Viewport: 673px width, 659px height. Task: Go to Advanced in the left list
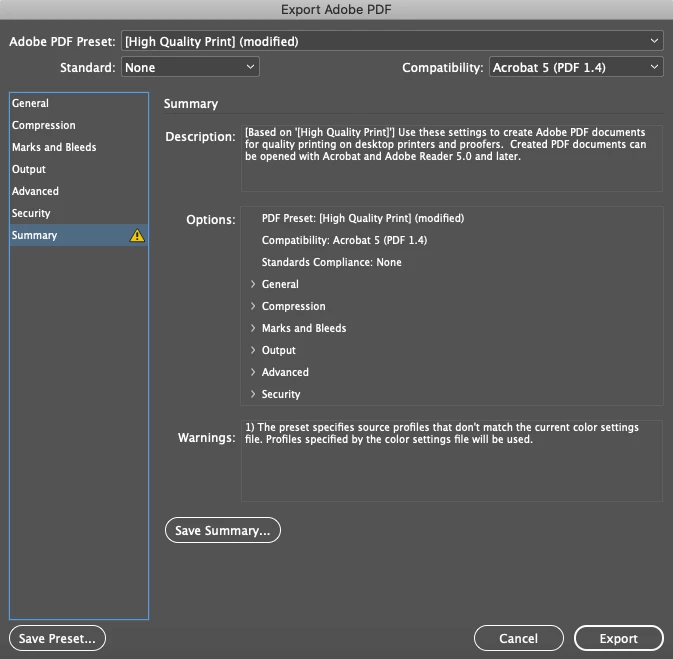[x=79, y=191]
